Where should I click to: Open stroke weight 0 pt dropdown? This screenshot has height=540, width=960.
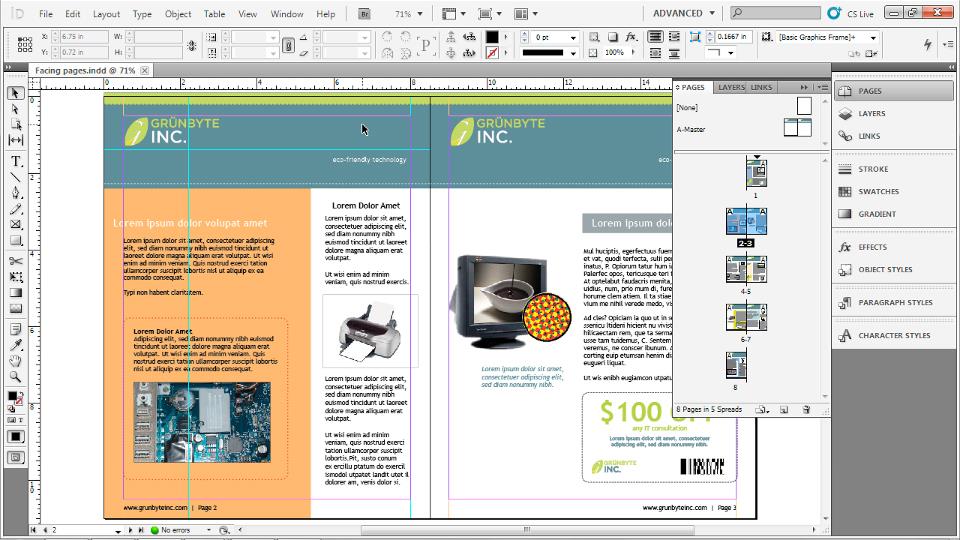(x=573, y=37)
